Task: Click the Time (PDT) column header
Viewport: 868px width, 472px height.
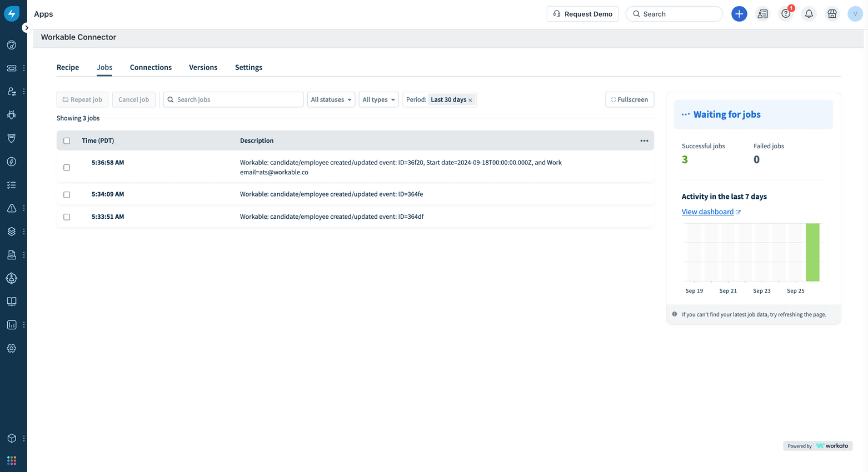Action: coord(98,140)
